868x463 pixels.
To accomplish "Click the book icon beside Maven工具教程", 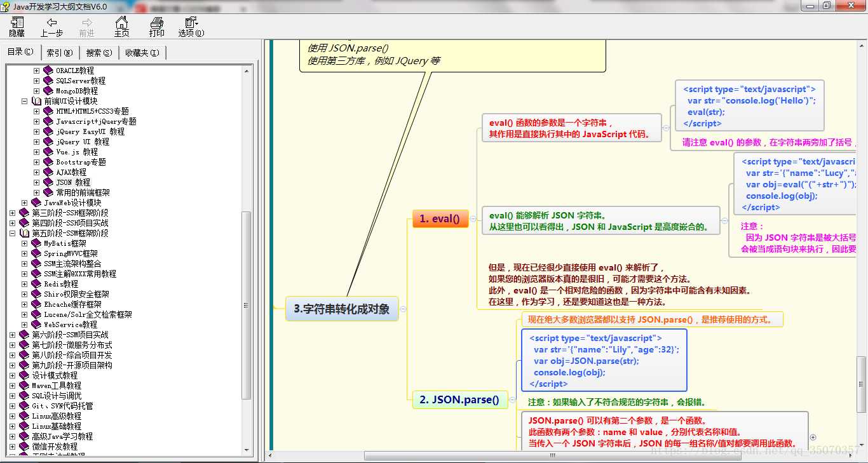I will tap(24, 386).
